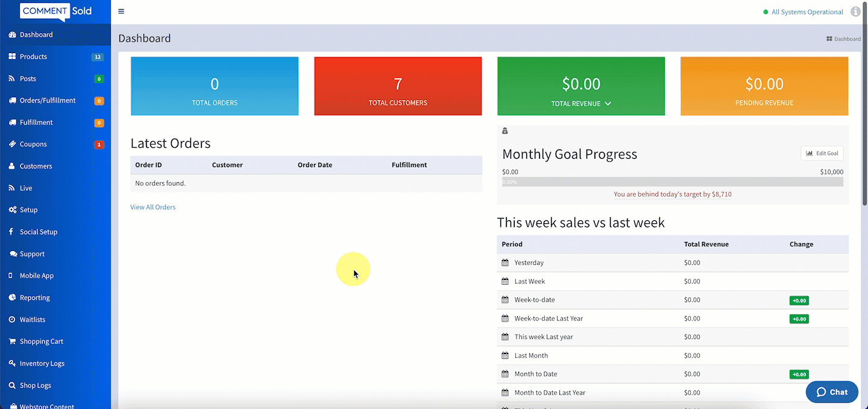Viewport: 868px width, 409px height.
Task: Click the calendar icon beside Yesterday
Action: (x=505, y=262)
